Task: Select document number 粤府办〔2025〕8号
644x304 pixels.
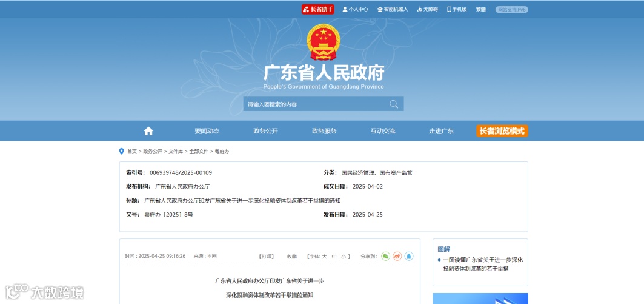Action: [168, 215]
